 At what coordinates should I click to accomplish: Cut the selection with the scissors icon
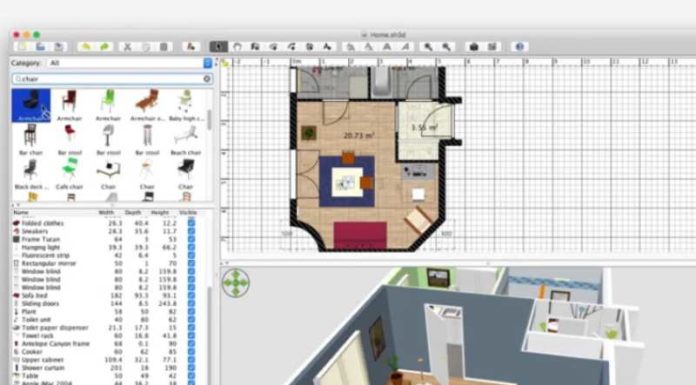point(127,47)
